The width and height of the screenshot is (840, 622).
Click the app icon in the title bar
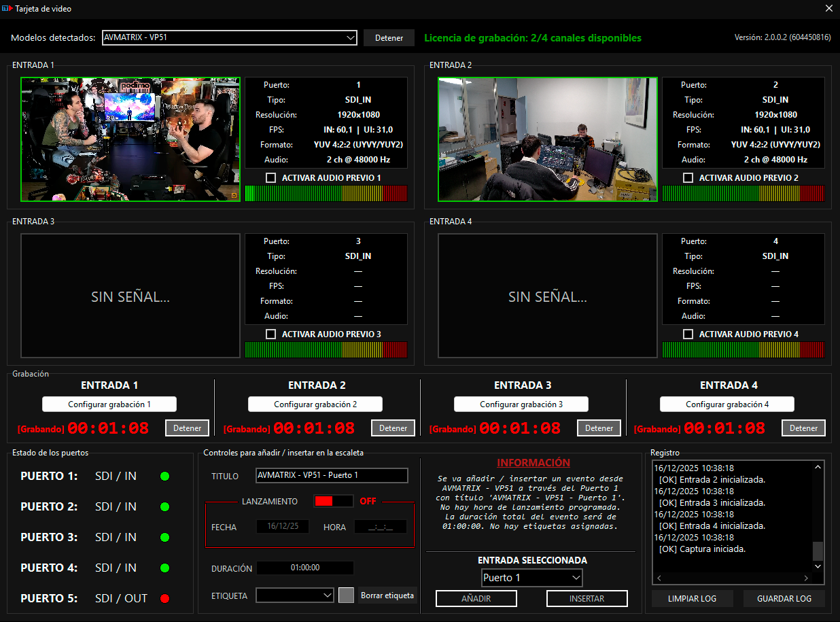(7, 9)
